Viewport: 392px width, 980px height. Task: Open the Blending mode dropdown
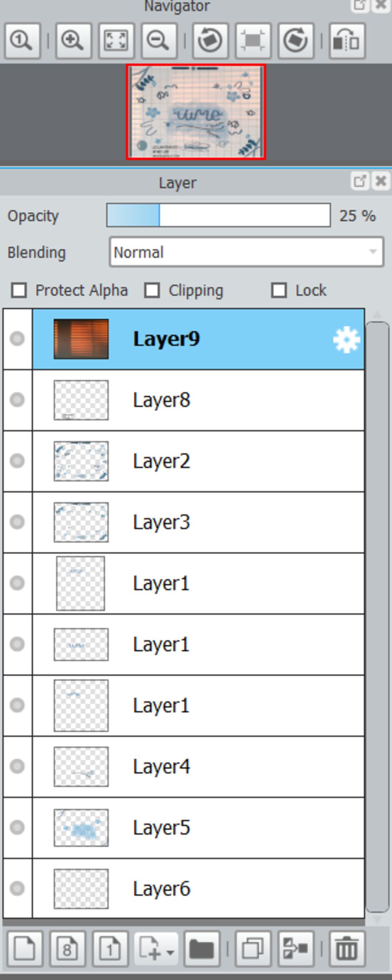247,252
